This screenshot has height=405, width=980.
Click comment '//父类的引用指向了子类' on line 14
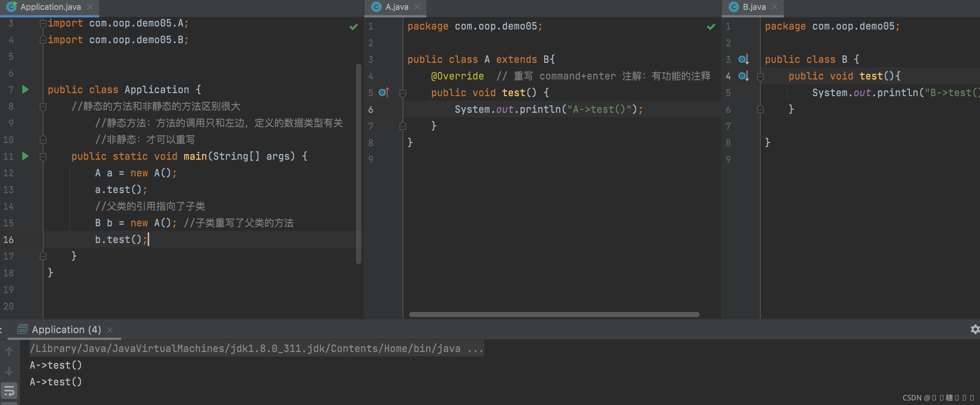(x=150, y=206)
